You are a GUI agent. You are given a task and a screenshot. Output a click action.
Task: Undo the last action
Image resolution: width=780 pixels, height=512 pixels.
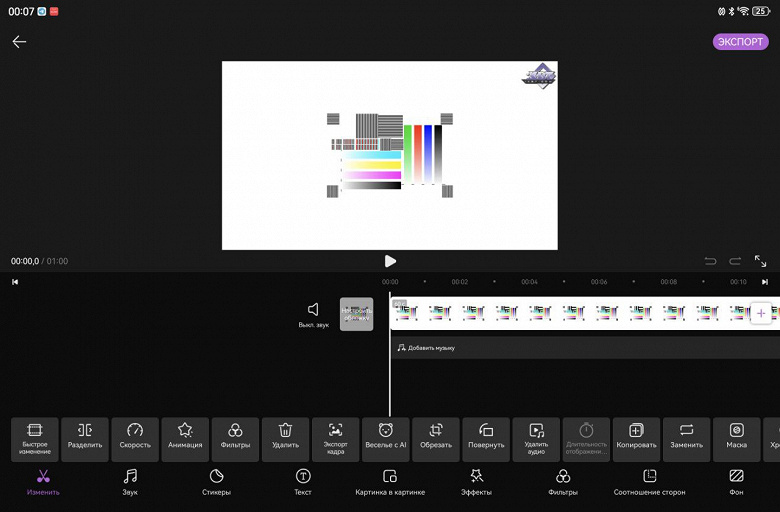[x=710, y=261]
